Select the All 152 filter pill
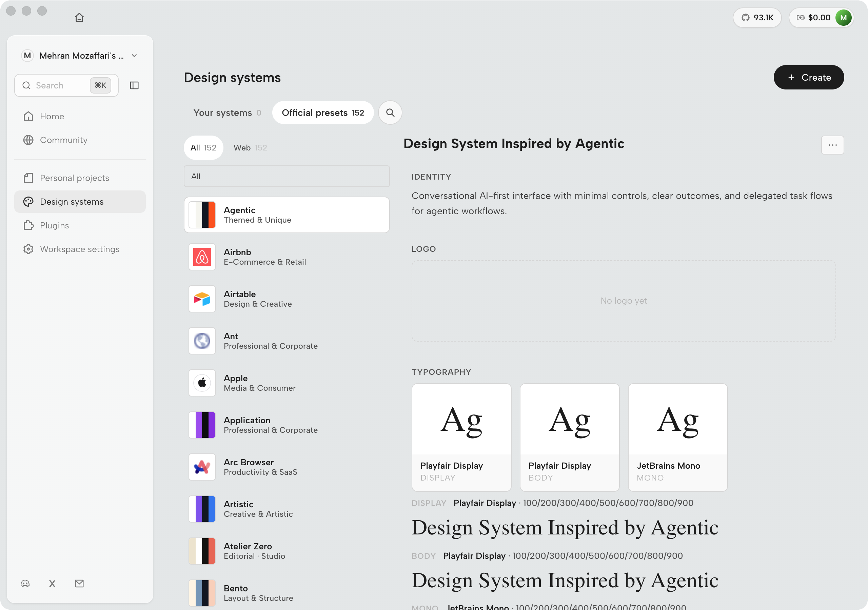 click(203, 148)
